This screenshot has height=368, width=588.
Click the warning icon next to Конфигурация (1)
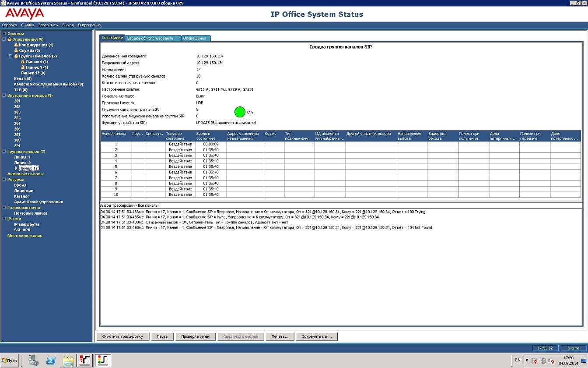click(x=16, y=45)
